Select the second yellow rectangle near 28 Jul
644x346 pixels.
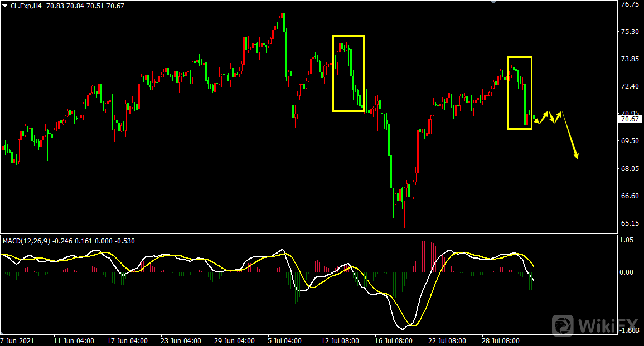519,57
